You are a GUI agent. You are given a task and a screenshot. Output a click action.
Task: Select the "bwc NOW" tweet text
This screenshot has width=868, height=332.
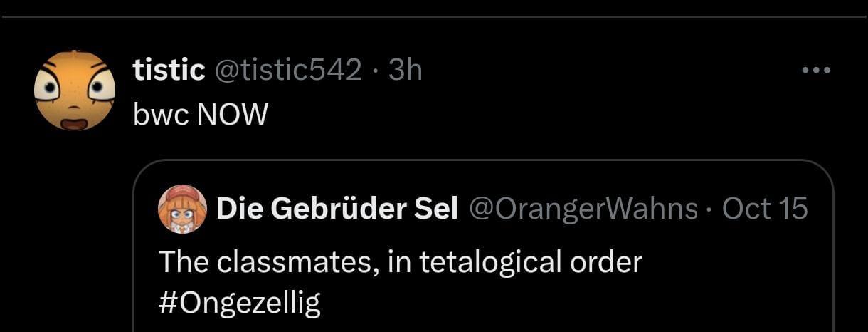[x=200, y=114]
